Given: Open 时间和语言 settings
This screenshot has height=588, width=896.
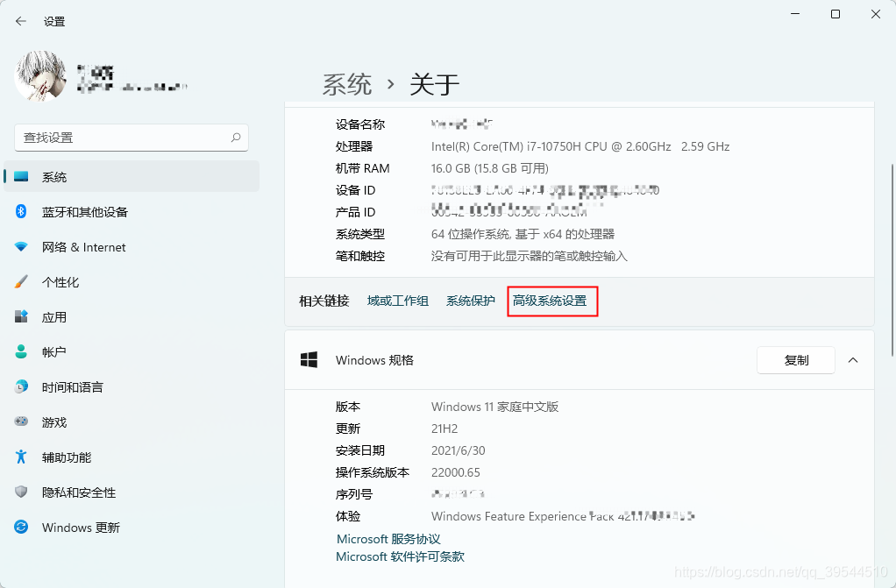Looking at the screenshot, I should [132, 386].
